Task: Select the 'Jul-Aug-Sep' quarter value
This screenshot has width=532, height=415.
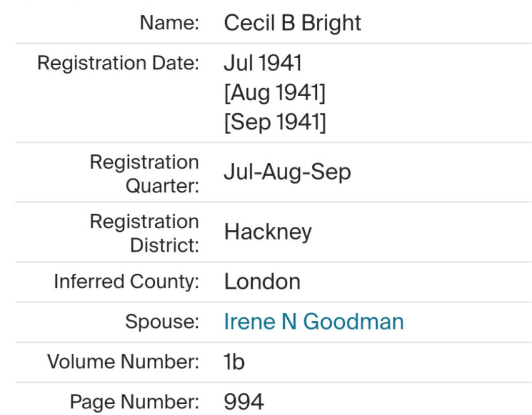Action: pyautogui.click(x=287, y=173)
